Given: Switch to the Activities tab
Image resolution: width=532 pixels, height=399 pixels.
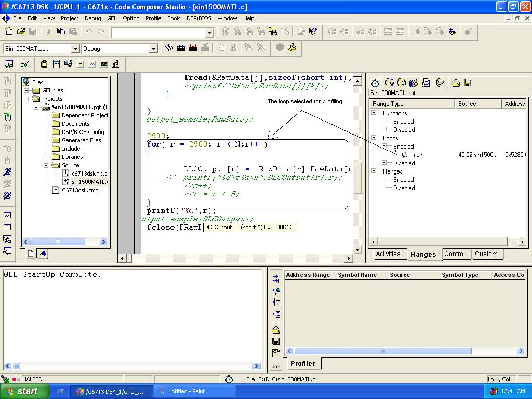Looking at the screenshot, I should [388, 254].
